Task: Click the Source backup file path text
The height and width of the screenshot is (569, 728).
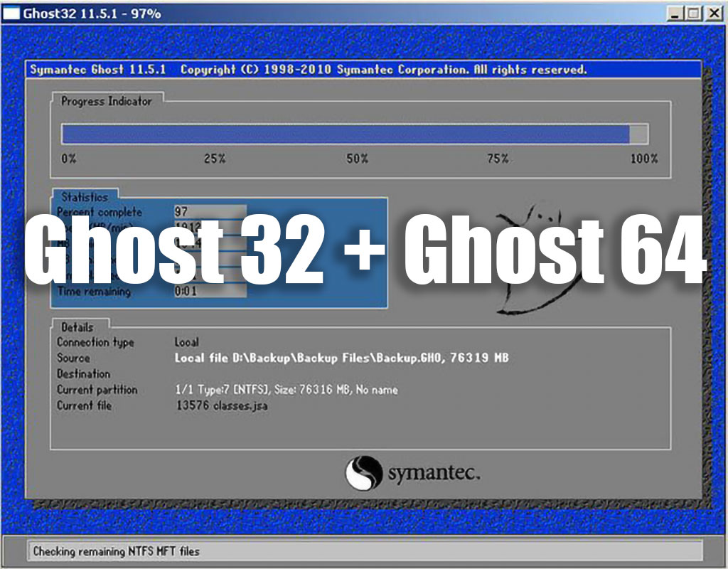Action: point(341,358)
